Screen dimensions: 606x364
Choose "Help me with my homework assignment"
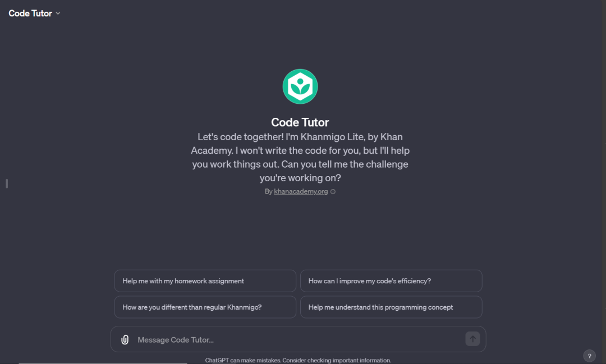click(205, 281)
